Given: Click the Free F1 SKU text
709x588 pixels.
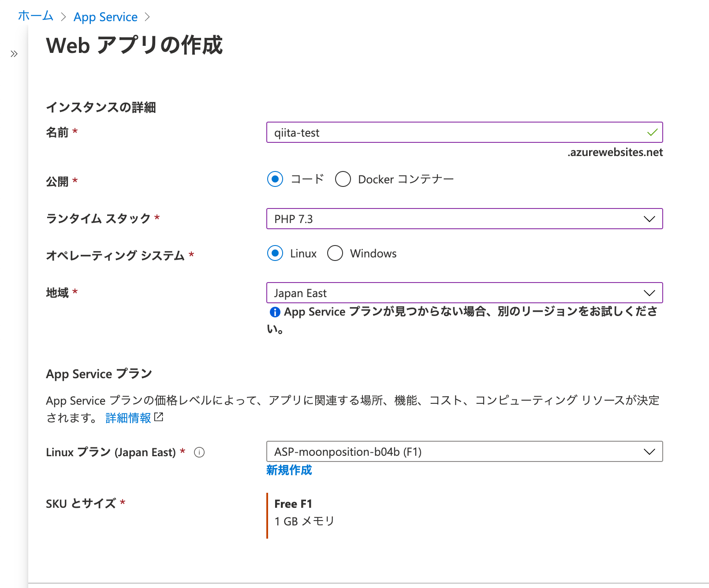Looking at the screenshot, I should [x=293, y=504].
